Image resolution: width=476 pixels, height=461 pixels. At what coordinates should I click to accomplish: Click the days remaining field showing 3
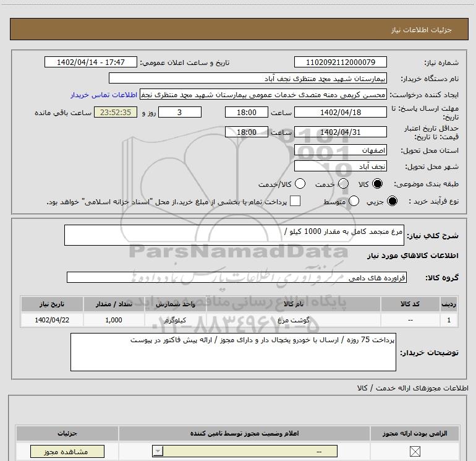point(180,112)
